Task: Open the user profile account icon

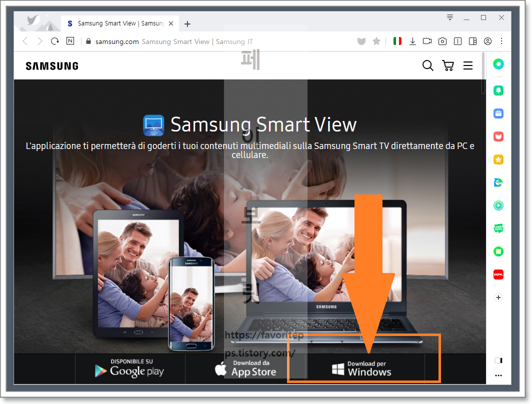Action: 487,41
